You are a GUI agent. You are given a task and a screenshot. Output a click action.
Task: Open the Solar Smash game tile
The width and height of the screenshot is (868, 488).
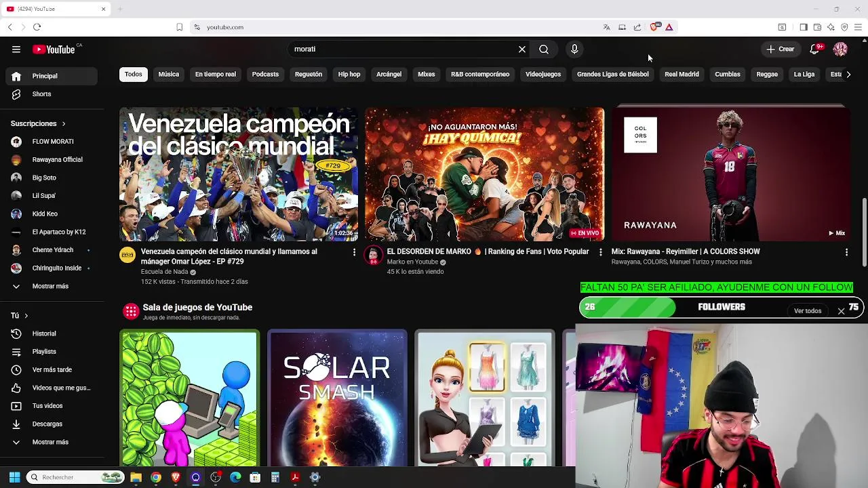(x=337, y=399)
